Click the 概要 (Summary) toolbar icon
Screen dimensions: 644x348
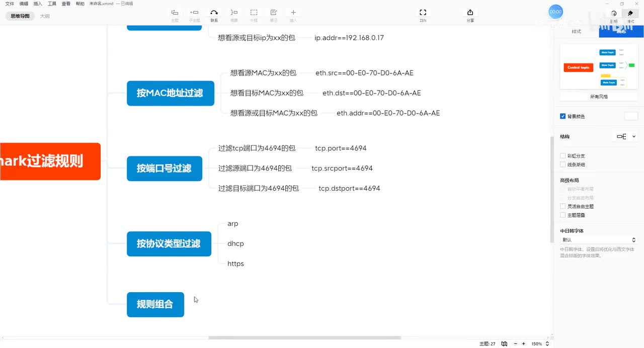234,13
